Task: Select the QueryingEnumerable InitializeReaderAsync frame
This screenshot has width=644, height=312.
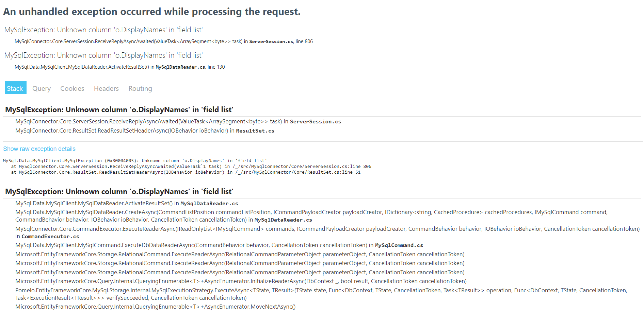Action: [241, 281]
